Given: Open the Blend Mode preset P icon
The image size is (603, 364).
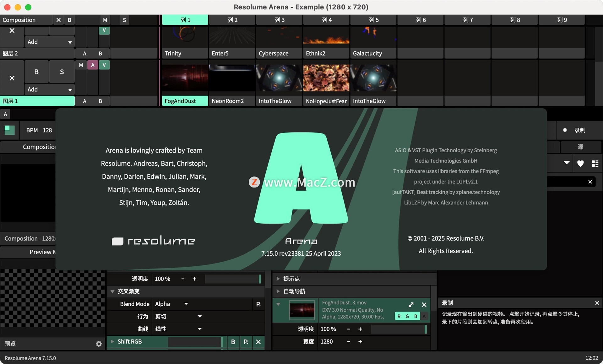Looking at the screenshot, I should [x=258, y=304].
